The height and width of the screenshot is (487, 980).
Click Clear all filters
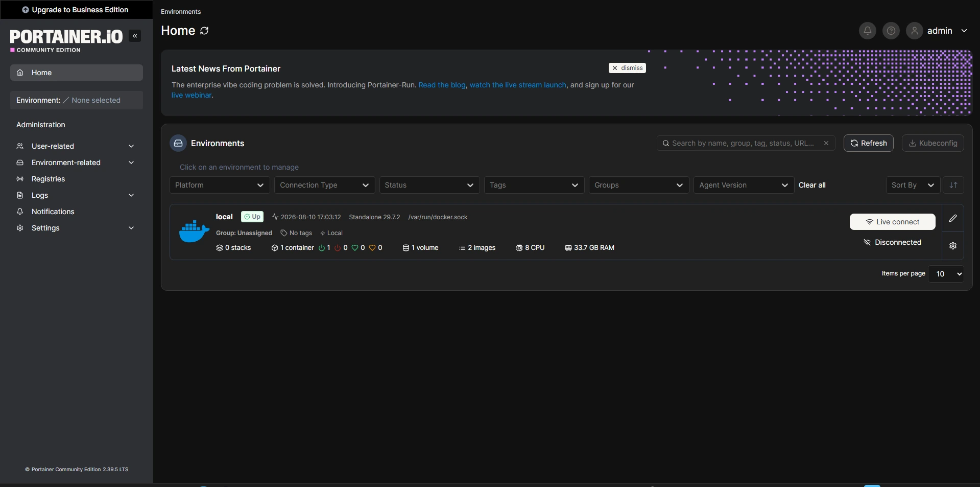(812, 185)
